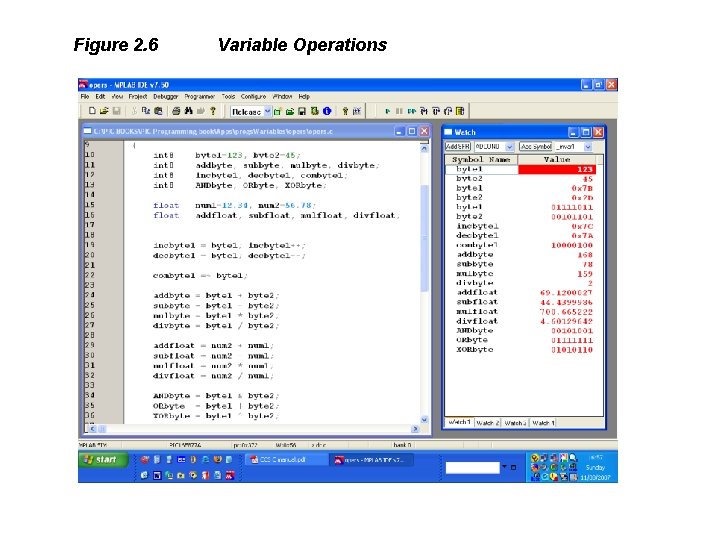Switch to CCS C manual.pdf taskbar item
Viewport: 720px width, 540px height.
285,460
